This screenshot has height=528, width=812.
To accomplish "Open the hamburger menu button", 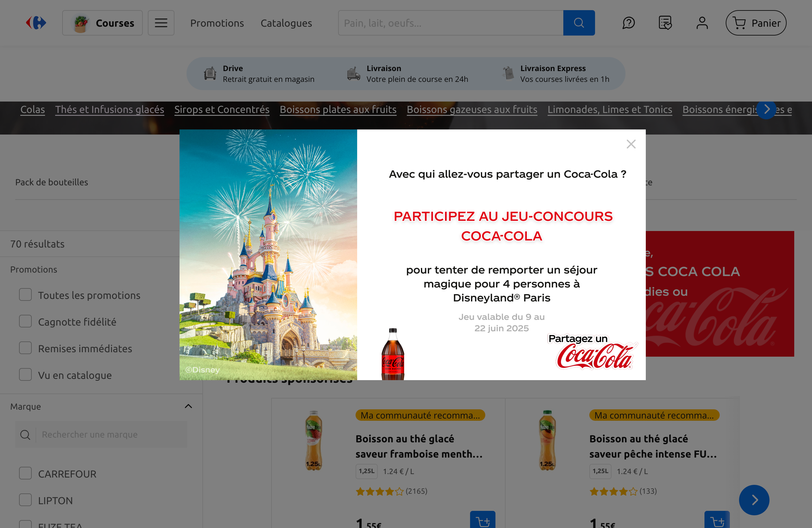I will pos(161,23).
